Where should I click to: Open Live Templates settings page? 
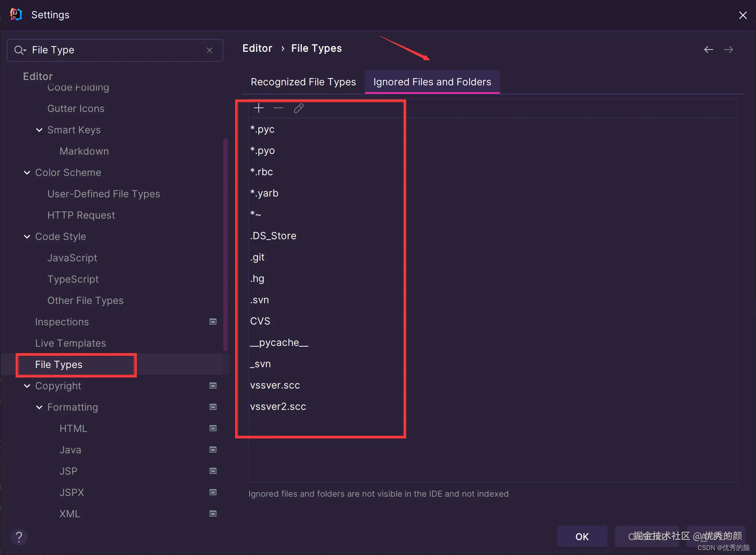pos(70,343)
